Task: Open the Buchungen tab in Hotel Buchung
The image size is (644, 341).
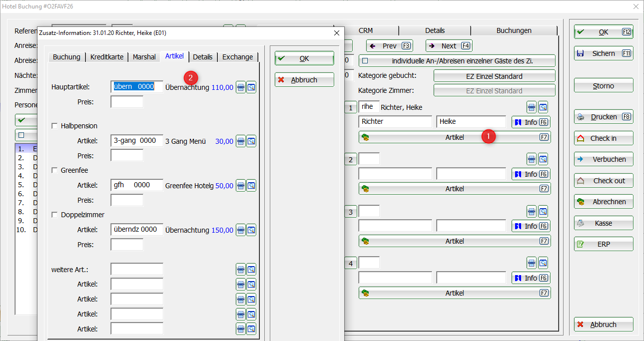Action: [514, 30]
